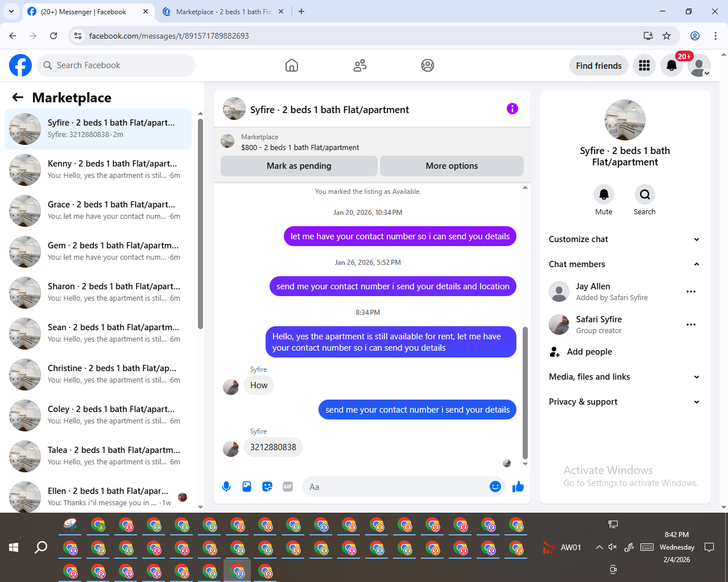The height and width of the screenshot is (582, 728).
Task: Open the Coley conversation
Action: pyautogui.click(x=98, y=415)
